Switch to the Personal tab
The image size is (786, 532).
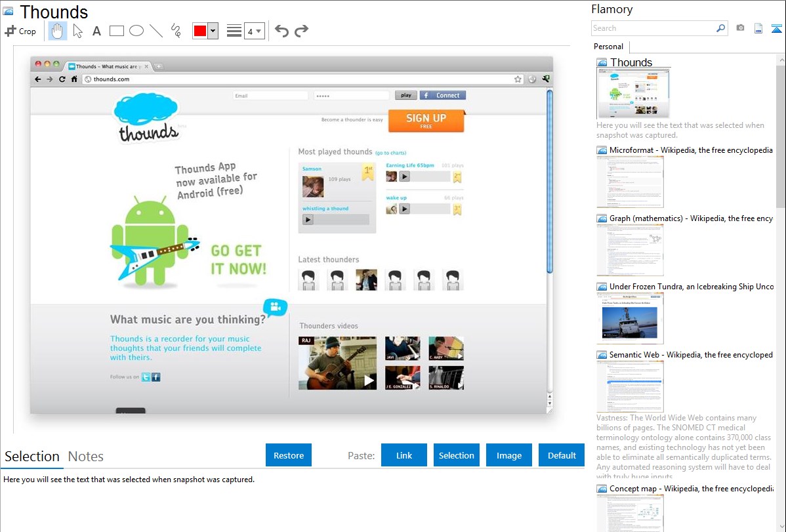tap(609, 47)
